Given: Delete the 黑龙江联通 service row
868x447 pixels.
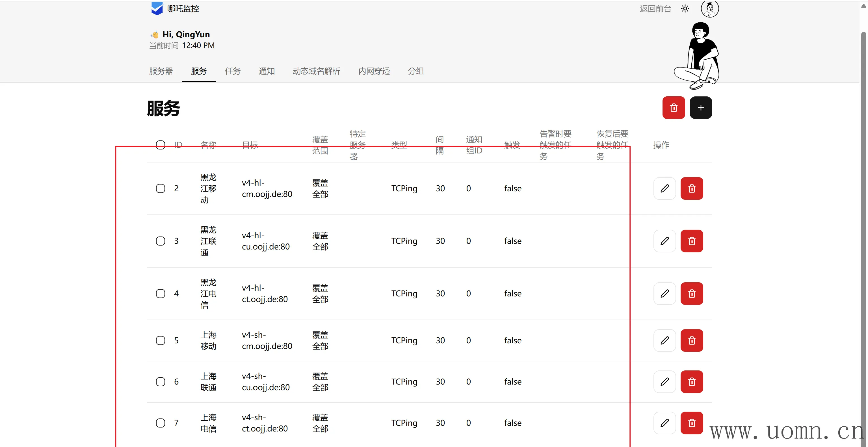Looking at the screenshot, I should (x=691, y=241).
